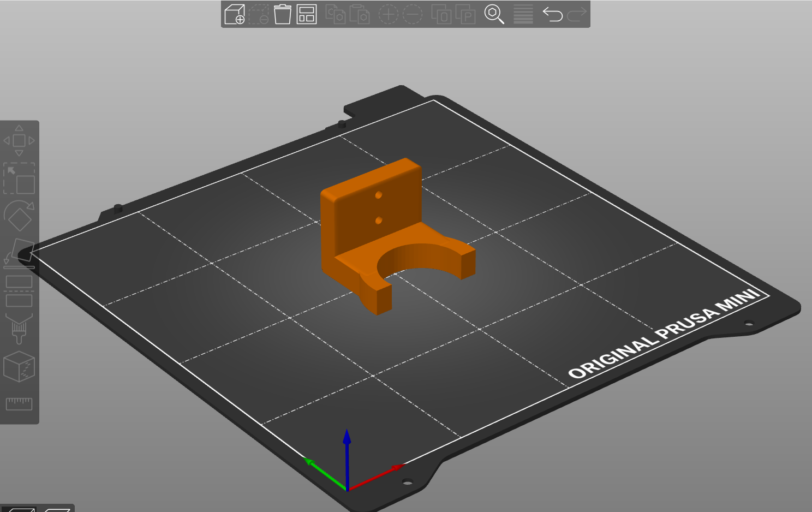Open variable layer height editing
Screen dimensions: 812x512
523,14
